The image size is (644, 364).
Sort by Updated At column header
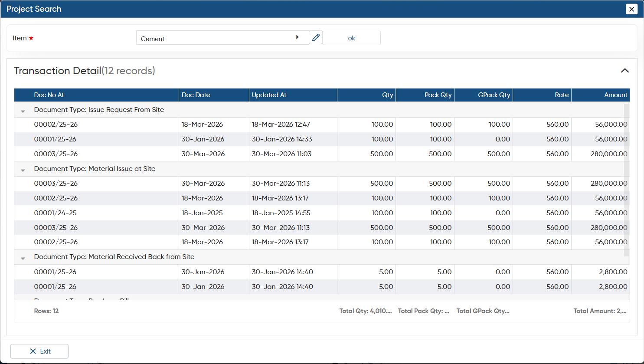(293, 95)
